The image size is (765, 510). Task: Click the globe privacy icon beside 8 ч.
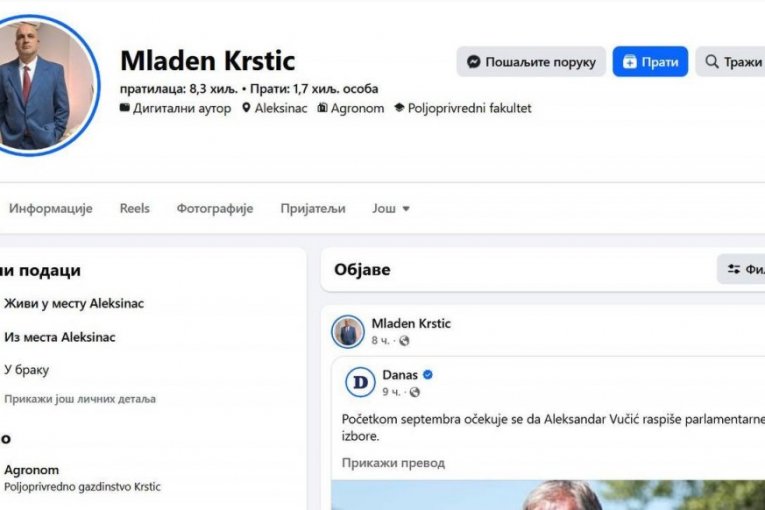(x=404, y=341)
